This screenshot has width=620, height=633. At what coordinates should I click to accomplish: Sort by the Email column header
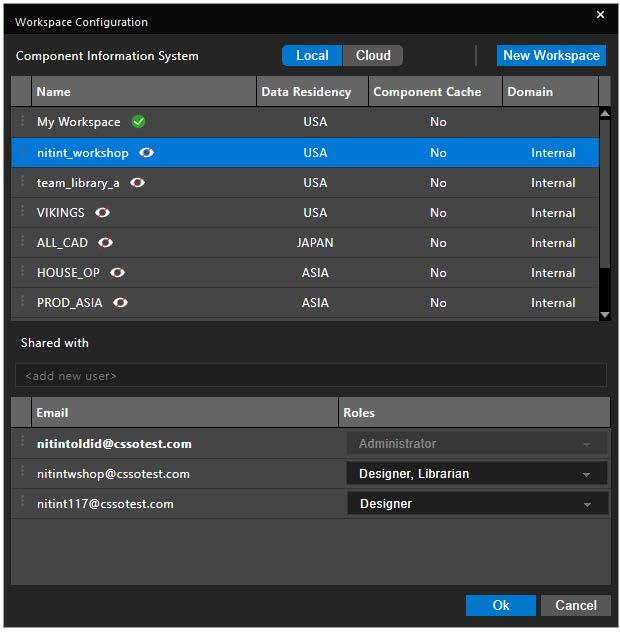185,413
